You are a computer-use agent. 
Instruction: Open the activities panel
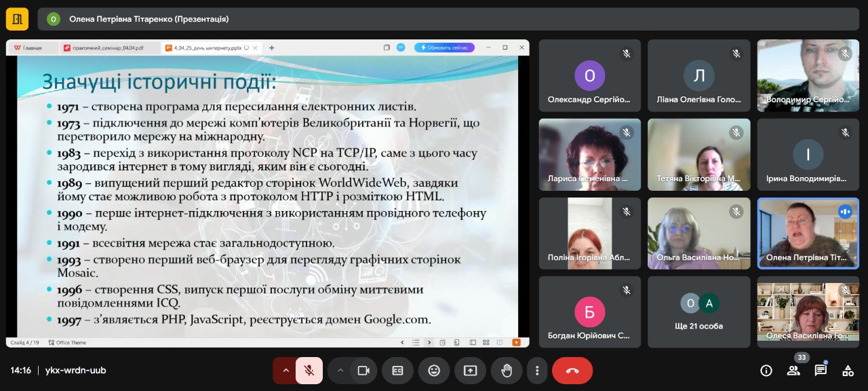click(x=848, y=371)
